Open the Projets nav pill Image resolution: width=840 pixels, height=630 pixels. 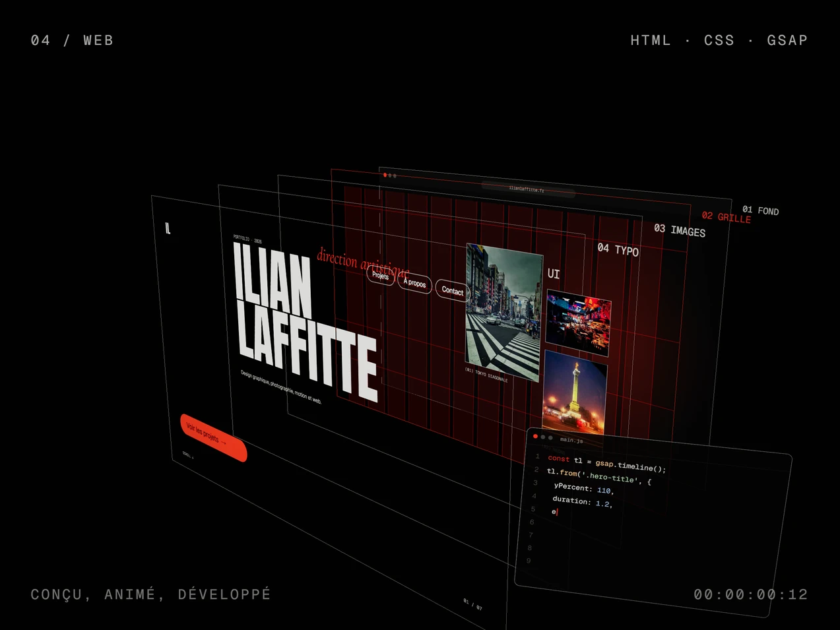tap(380, 276)
